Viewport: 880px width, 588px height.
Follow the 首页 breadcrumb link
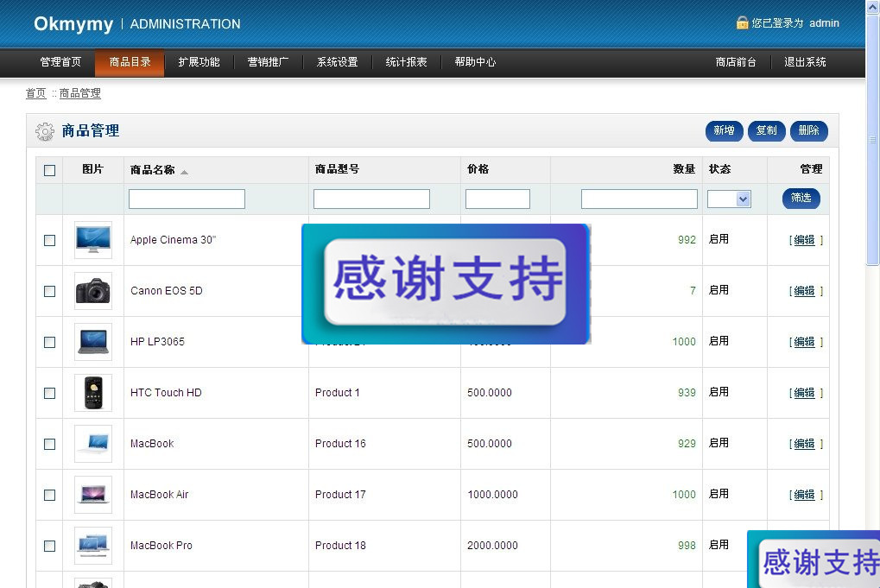pos(36,93)
